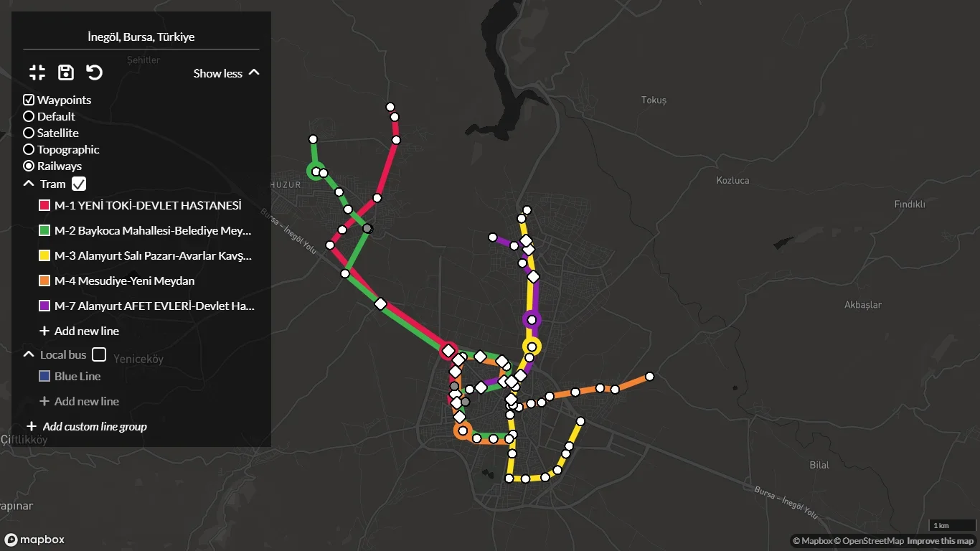
Task: Click the plus icon for adding a Tram line
Action: pyautogui.click(x=44, y=331)
